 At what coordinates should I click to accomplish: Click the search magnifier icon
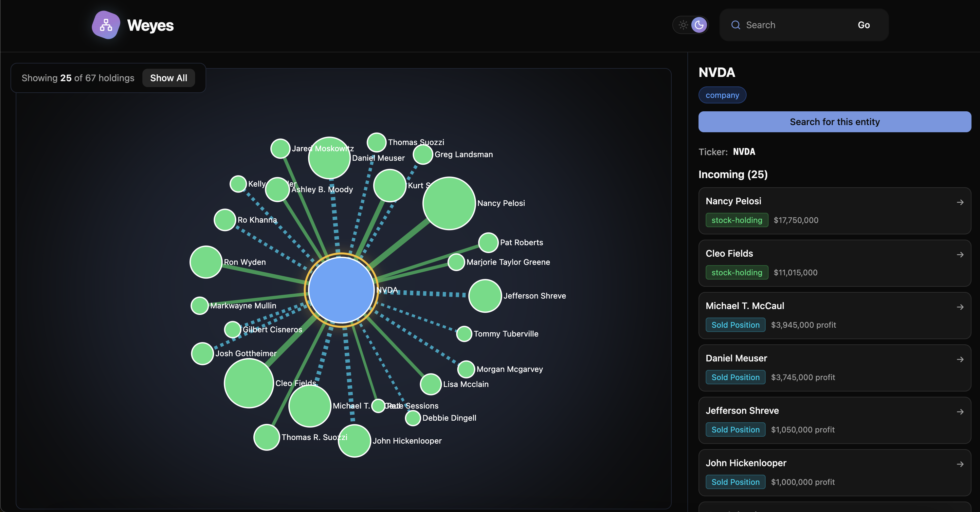pyautogui.click(x=735, y=25)
